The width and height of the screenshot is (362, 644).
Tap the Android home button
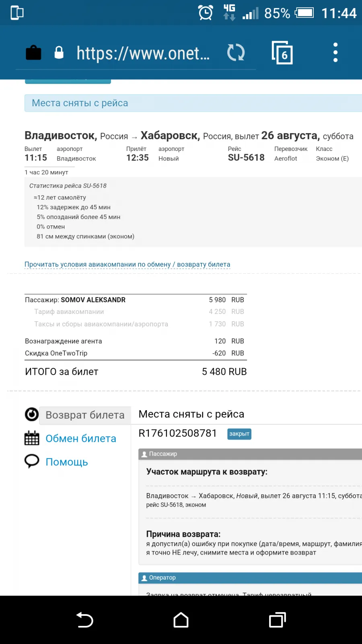(x=181, y=620)
